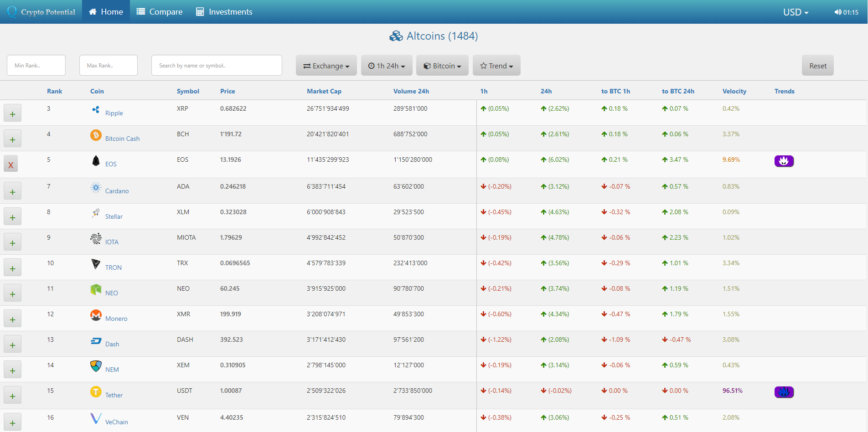Open the Compare tab
Image resolution: width=868 pixels, height=432 pixels.
pyautogui.click(x=160, y=12)
